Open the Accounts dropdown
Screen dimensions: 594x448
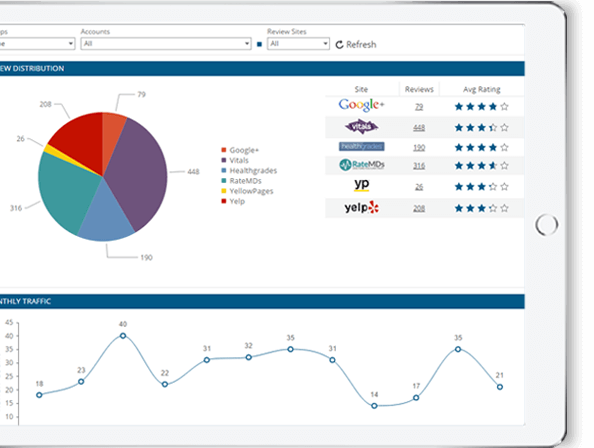(166, 44)
